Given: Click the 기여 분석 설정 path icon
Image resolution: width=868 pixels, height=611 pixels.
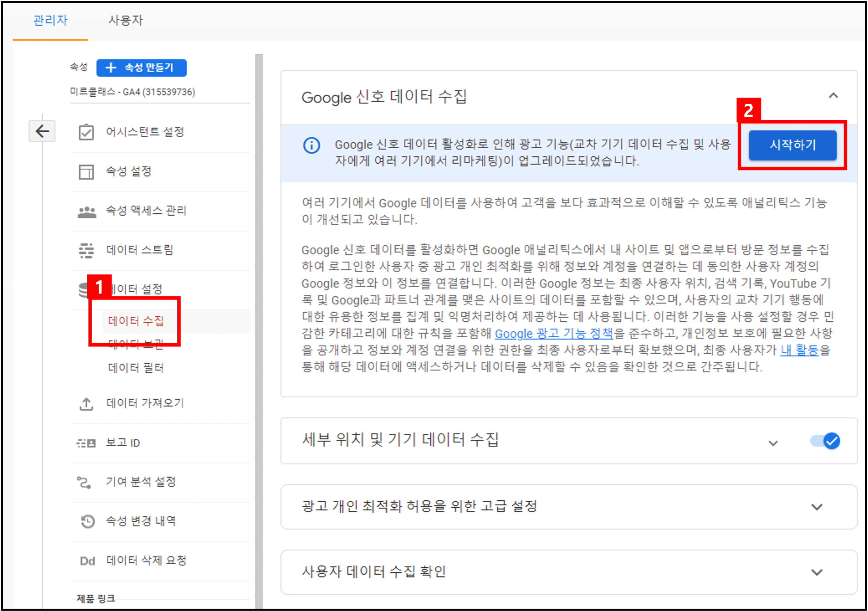Looking at the screenshot, I should pyautogui.click(x=84, y=482).
